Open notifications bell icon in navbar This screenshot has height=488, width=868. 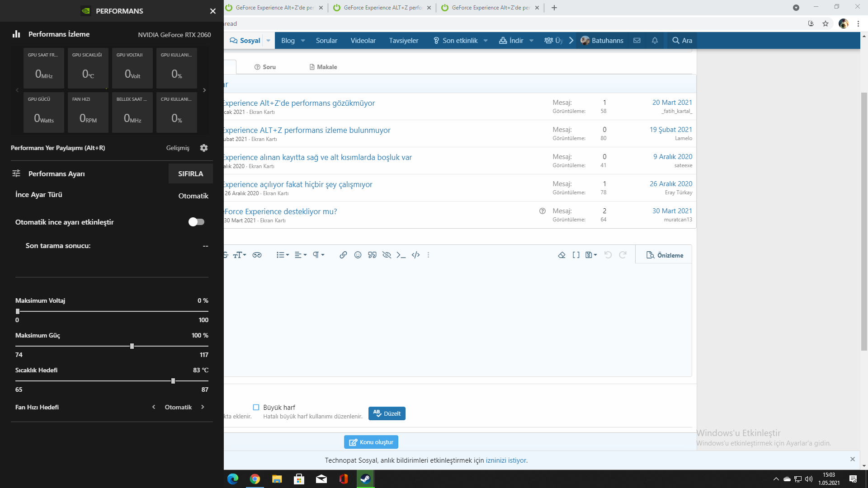pos(655,40)
